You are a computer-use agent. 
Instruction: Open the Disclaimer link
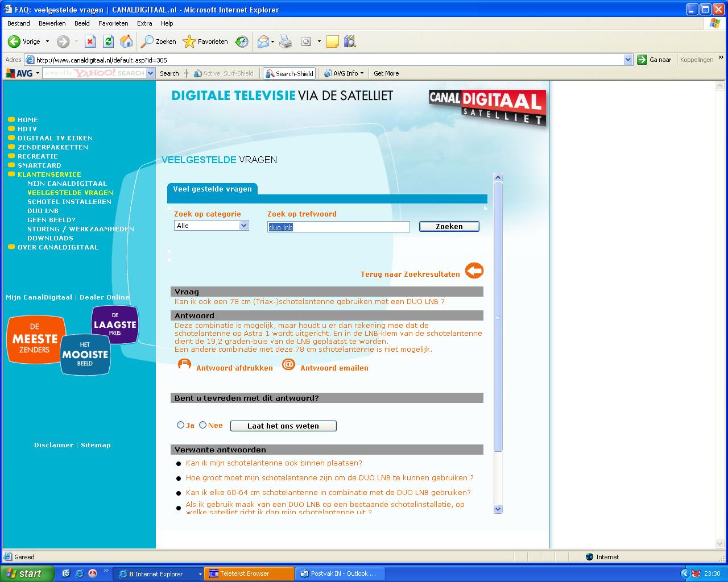pos(53,445)
